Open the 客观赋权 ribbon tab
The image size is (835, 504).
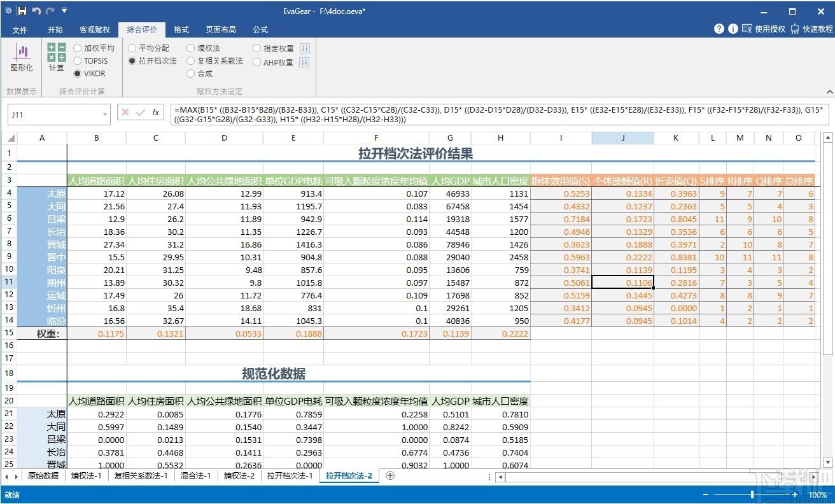pyautogui.click(x=95, y=30)
